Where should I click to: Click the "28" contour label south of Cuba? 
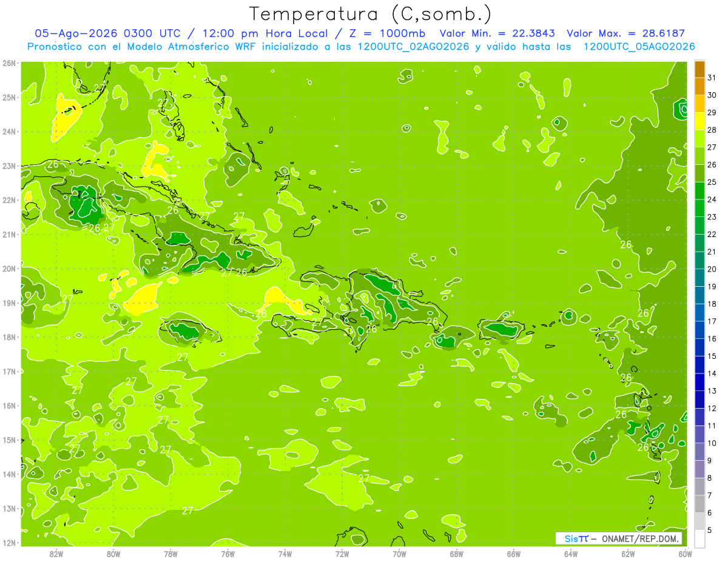pyautogui.click(x=261, y=313)
